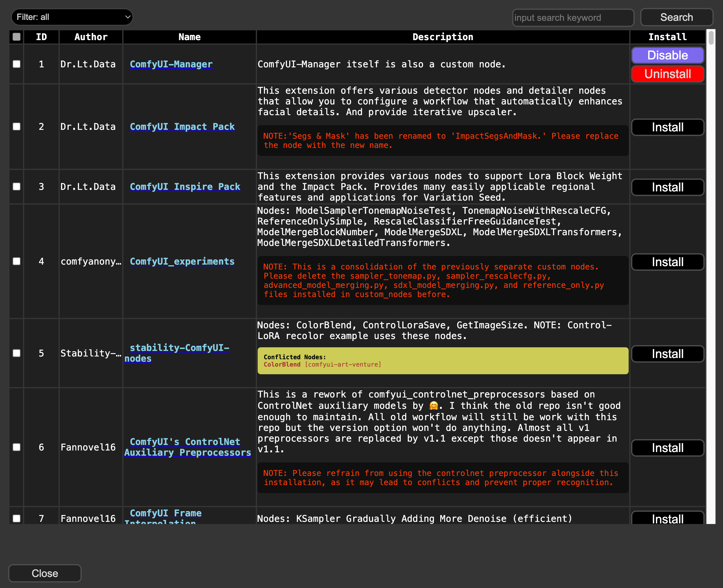Disable ComfyUI-Manager
The width and height of the screenshot is (723, 588).
[x=668, y=55]
